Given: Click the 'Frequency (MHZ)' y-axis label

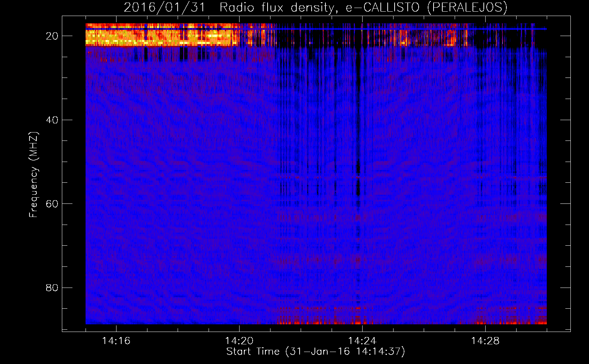Looking at the screenshot, I should pos(33,175).
